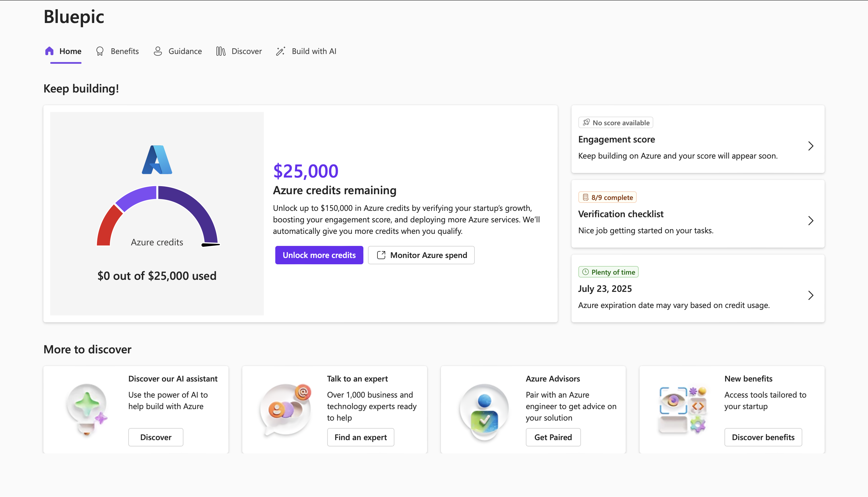Click the Build with AI wand icon
Viewport: 868px width, 497px height.
pos(281,51)
